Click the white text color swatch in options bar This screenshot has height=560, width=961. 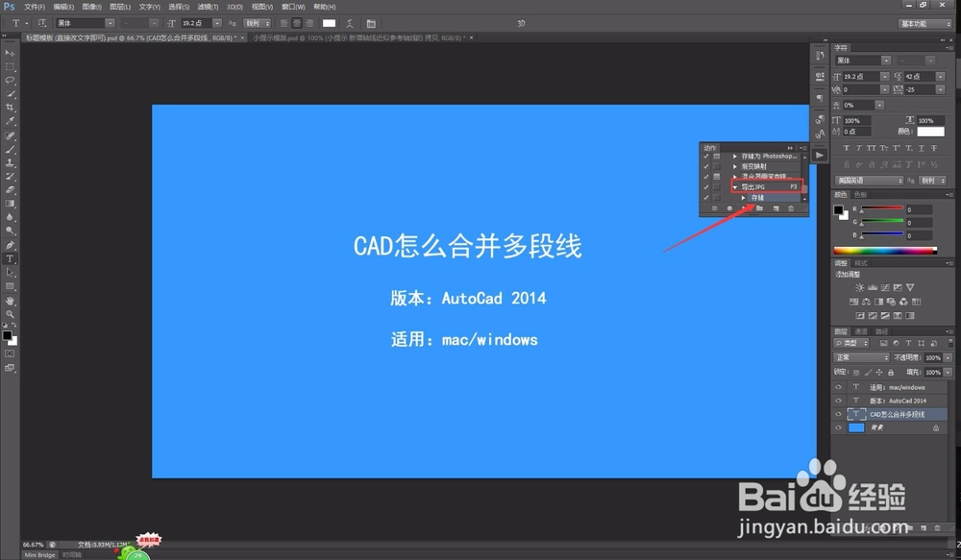pos(329,23)
